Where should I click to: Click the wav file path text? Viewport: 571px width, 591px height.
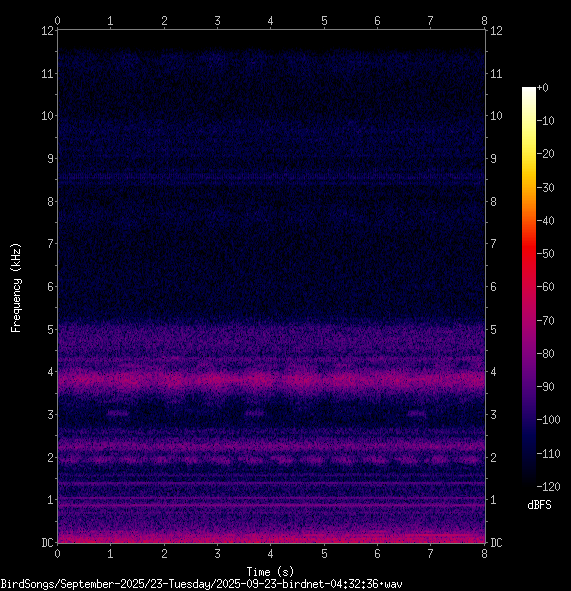point(201,584)
